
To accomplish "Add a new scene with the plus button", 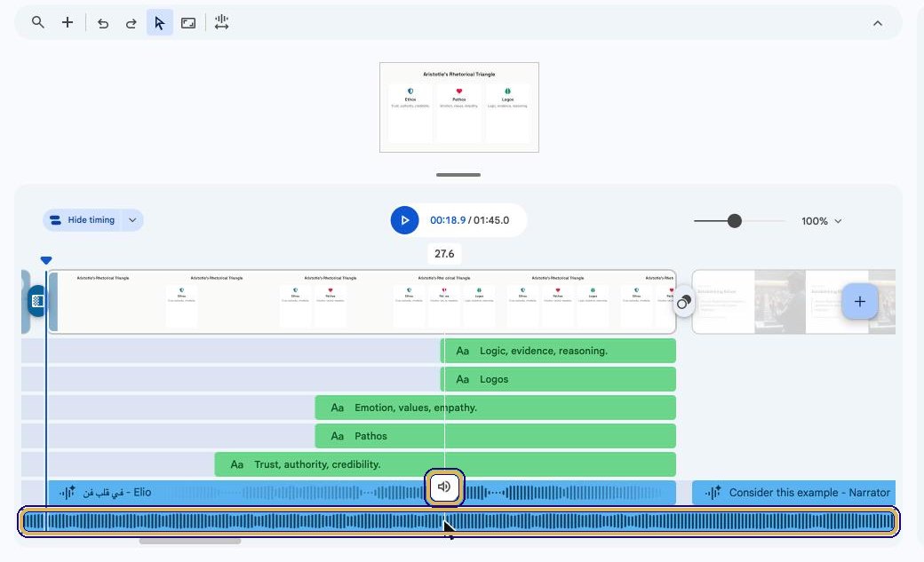I will point(860,302).
